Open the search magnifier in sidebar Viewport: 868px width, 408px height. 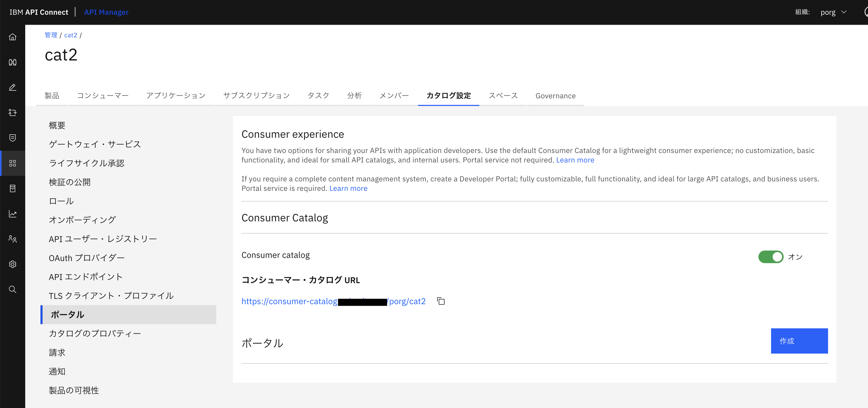pos(12,289)
